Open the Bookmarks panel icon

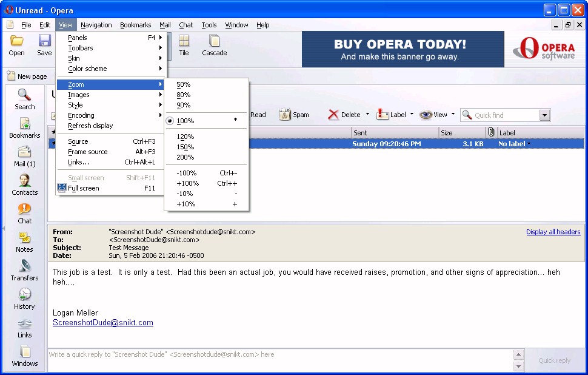[24, 124]
